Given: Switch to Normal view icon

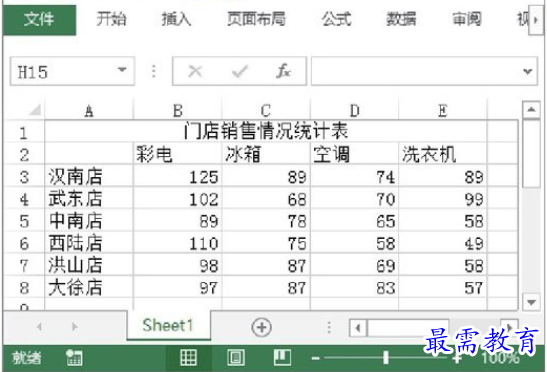Looking at the screenshot, I should (188, 358).
